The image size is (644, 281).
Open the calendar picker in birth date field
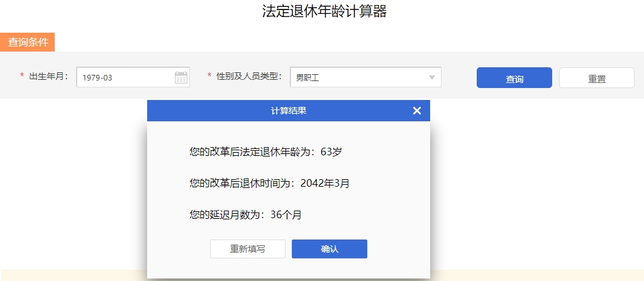pyautogui.click(x=181, y=78)
